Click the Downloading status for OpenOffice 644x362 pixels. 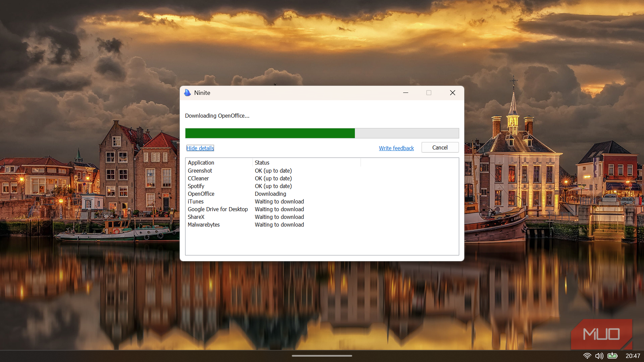270,194
